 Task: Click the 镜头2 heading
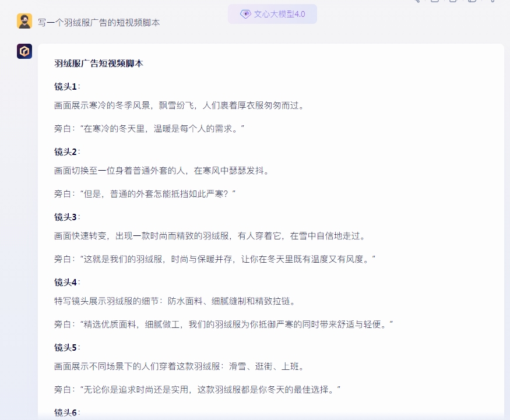(67, 152)
